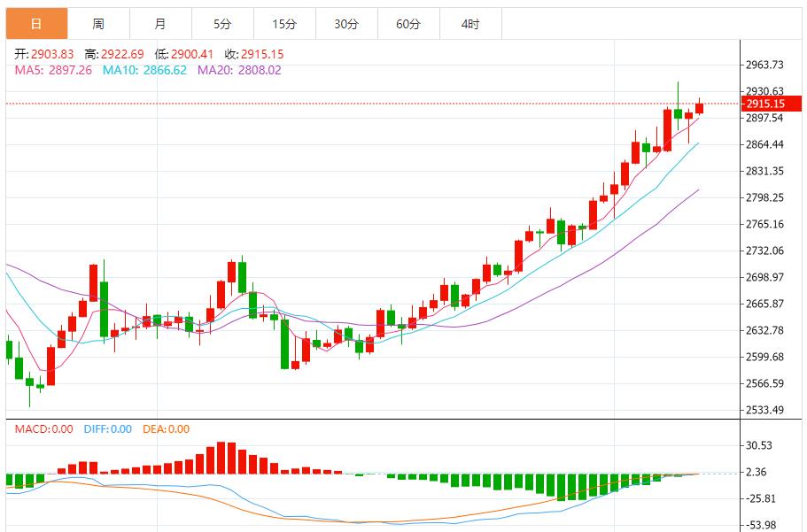Click the MA20 2808.02 indicator label

click(239, 70)
